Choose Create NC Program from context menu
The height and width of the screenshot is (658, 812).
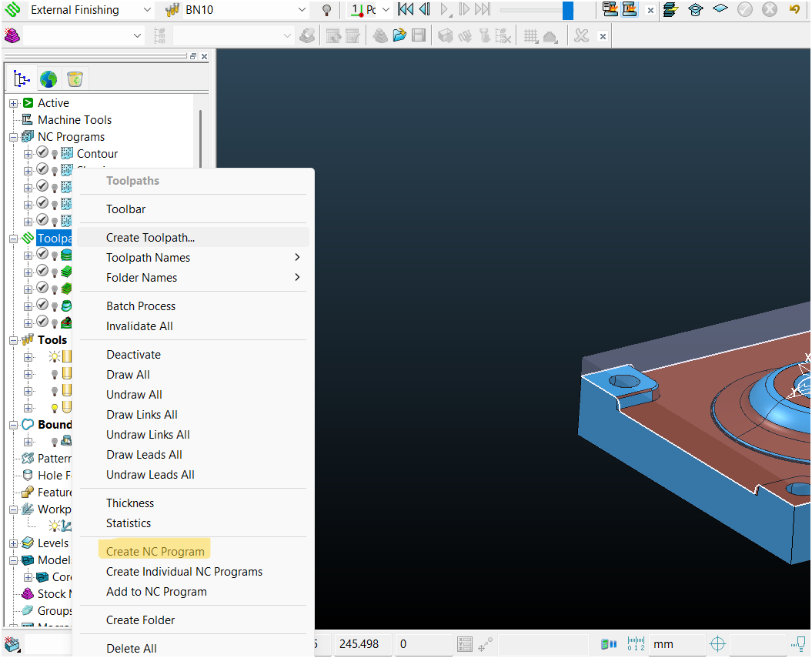tap(192, 552)
